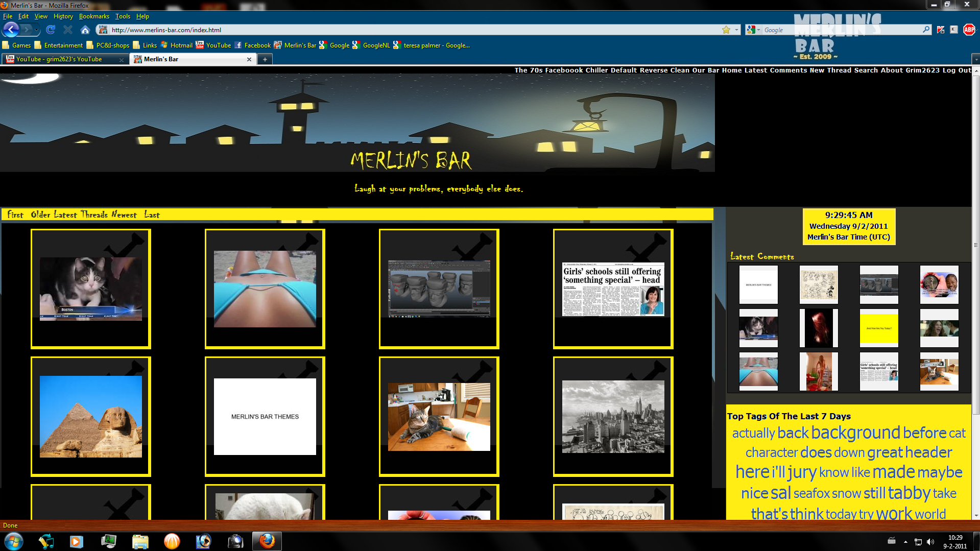Open the Facebook bookmark
This screenshot has height=551, width=980.
coord(253,45)
